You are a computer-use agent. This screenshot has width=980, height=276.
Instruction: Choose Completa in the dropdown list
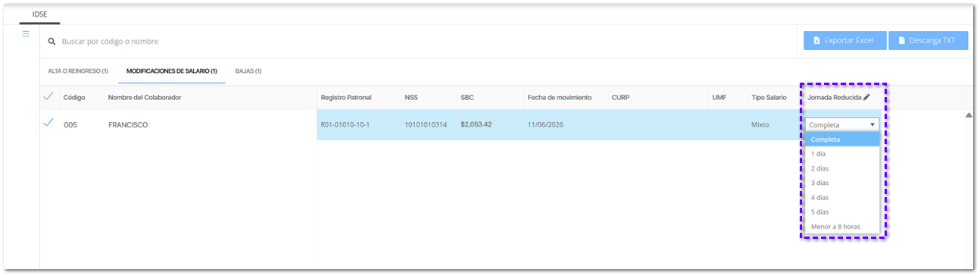(842, 140)
